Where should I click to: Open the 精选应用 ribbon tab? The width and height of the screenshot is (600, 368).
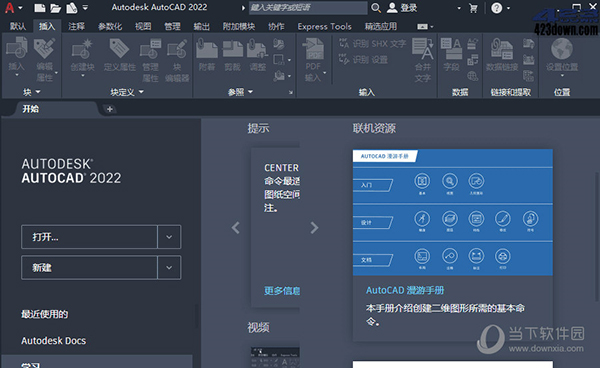coord(381,26)
